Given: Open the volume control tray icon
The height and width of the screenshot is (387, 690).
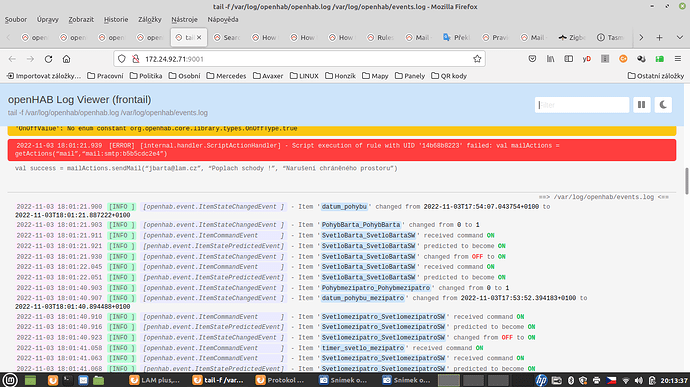Looking at the screenshot, I should pyautogui.click(x=639, y=380).
